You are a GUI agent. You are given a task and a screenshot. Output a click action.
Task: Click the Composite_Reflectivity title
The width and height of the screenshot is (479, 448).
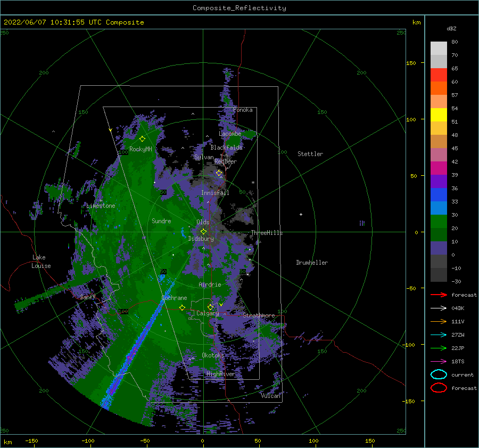(x=240, y=8)
